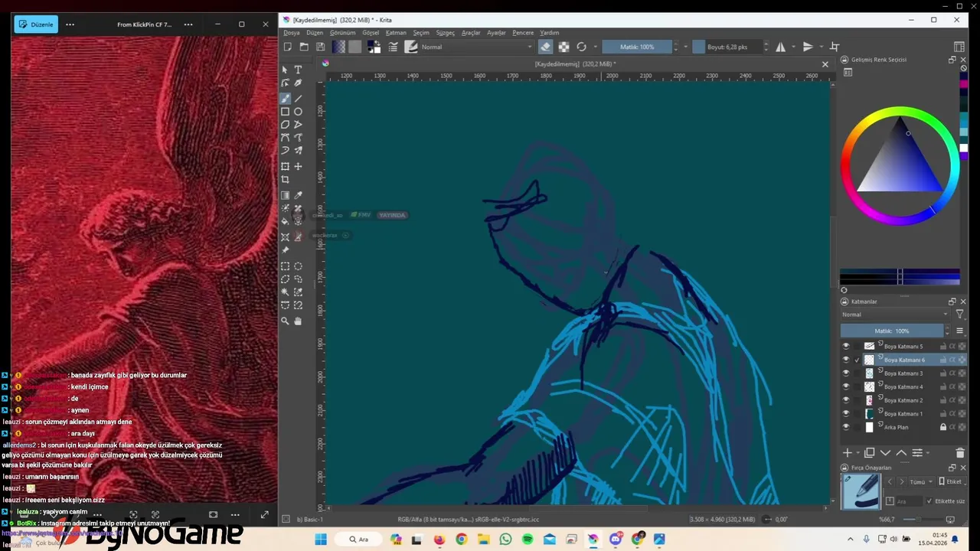Expand the add layer plus dropdown arrow
Image resolution: width=980 pixels, height=551 pixels.
click(x=857, y=453)
